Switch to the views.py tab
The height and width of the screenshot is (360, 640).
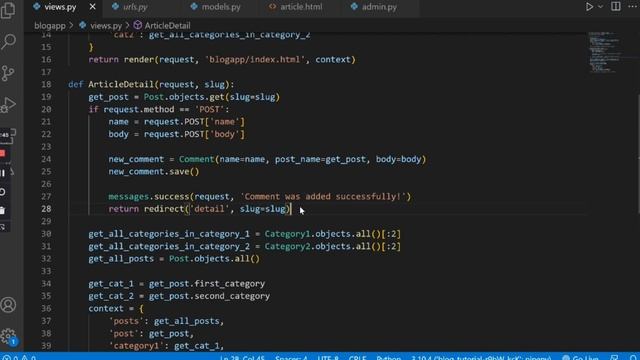pyautogui.click(x=60, y=7)
